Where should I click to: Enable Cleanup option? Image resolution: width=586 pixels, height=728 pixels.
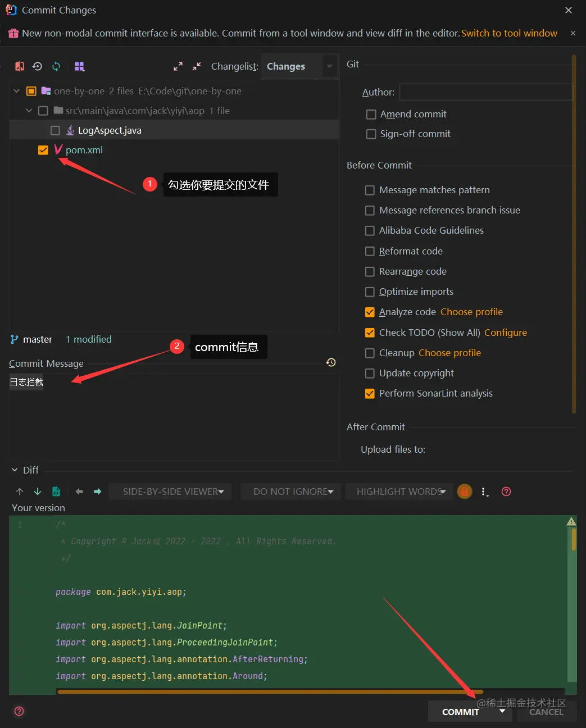[x=370, y=353]
